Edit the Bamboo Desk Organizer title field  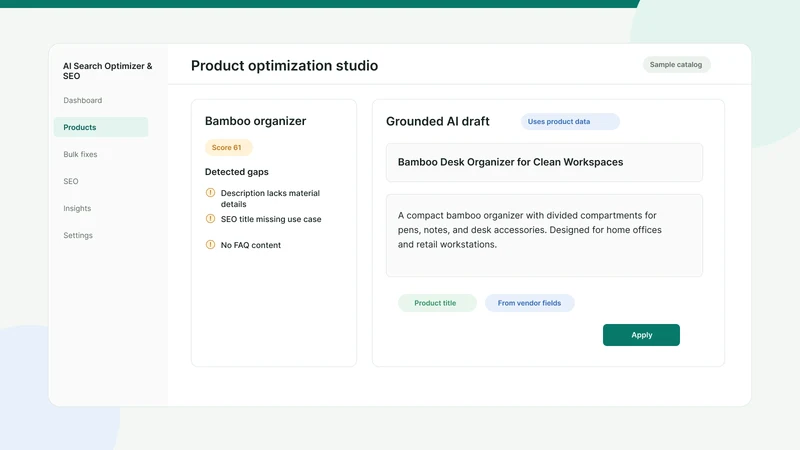(544, 162)
